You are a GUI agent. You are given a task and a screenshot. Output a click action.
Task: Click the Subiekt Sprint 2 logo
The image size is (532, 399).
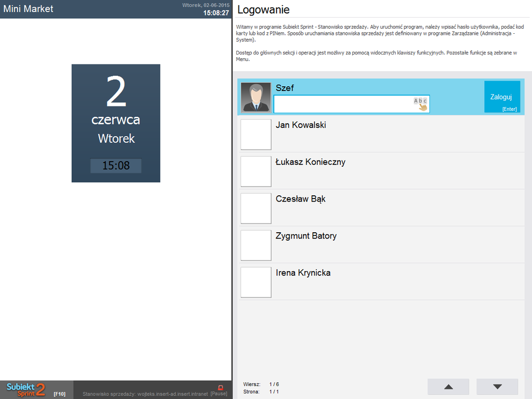[26, 390]
